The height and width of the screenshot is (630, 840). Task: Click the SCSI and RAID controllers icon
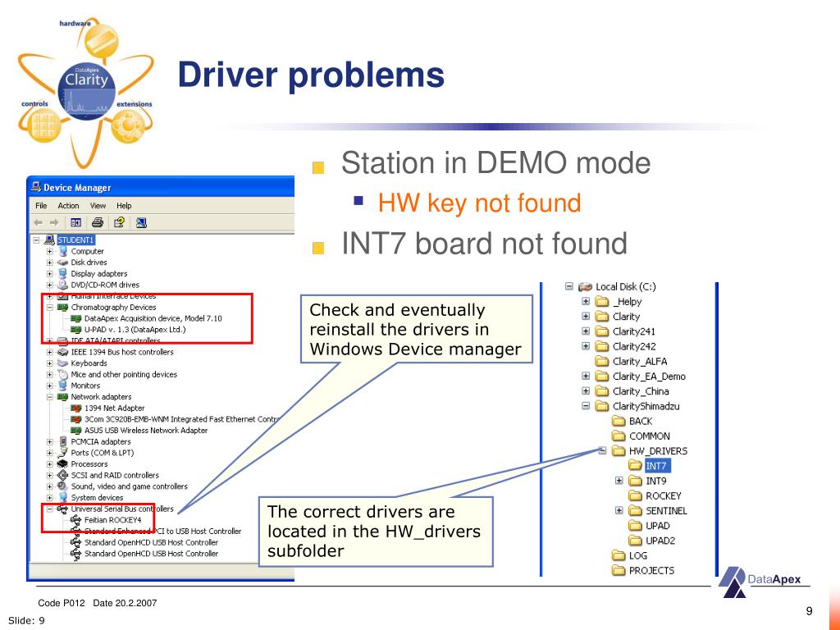pyautogui.click(x=62, y=475)
